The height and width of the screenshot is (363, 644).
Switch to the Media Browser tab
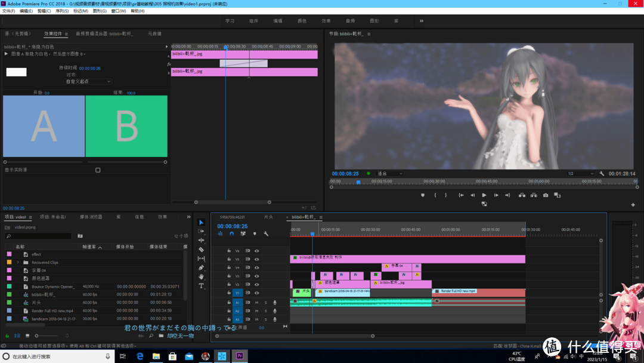91,217
